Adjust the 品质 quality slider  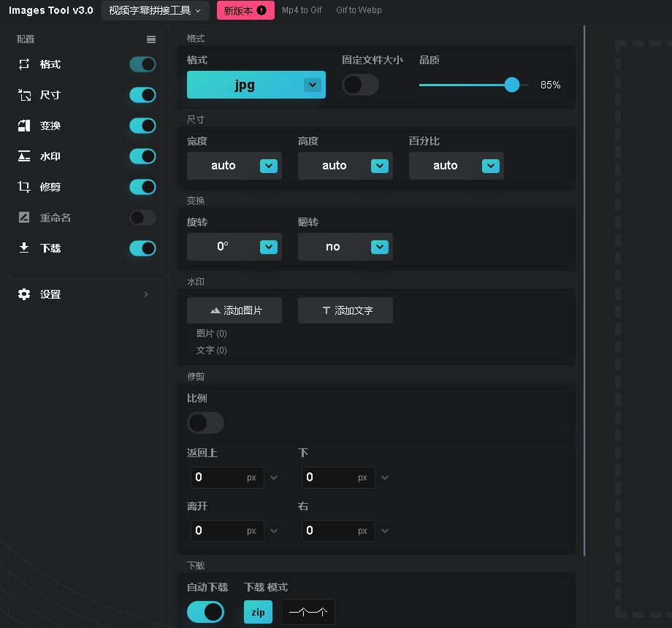pos(511,85)
